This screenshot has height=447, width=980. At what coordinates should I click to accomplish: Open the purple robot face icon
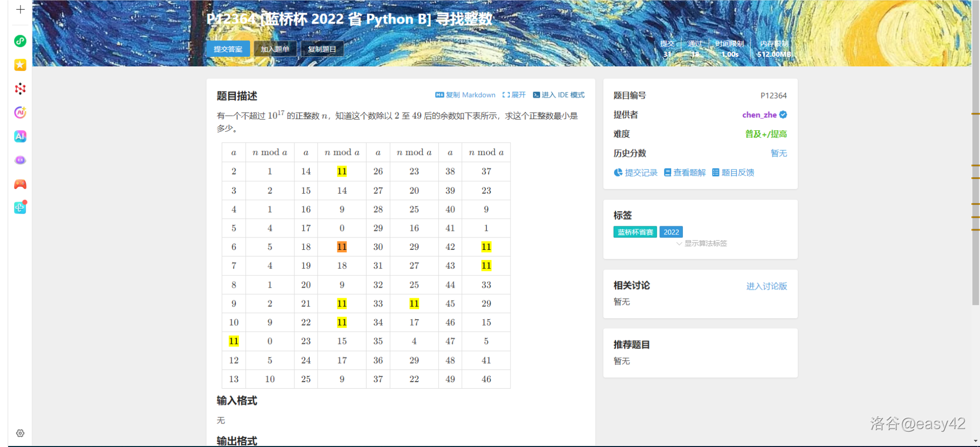tap(20, 160)
